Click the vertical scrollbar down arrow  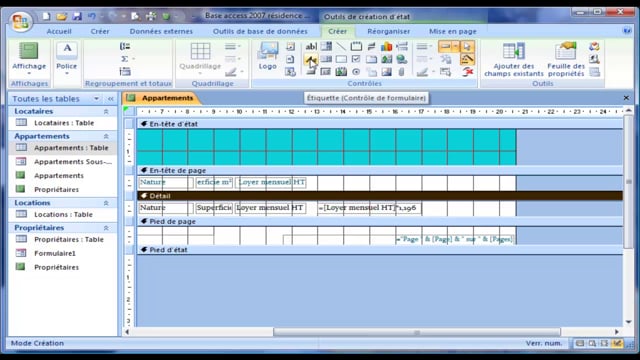(629, 322)
